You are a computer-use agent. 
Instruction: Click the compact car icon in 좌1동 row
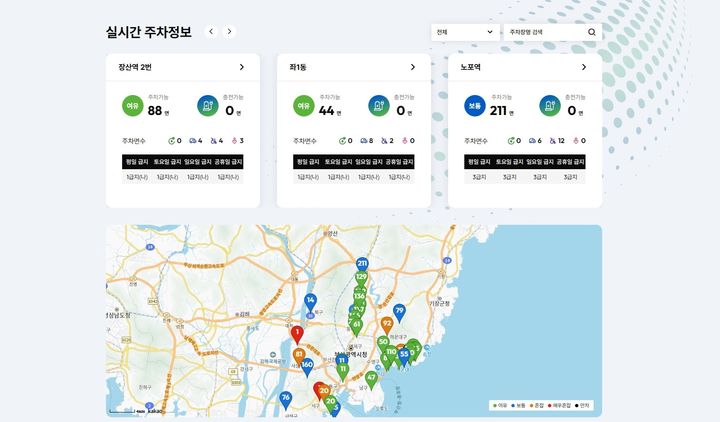pos(364,141)
